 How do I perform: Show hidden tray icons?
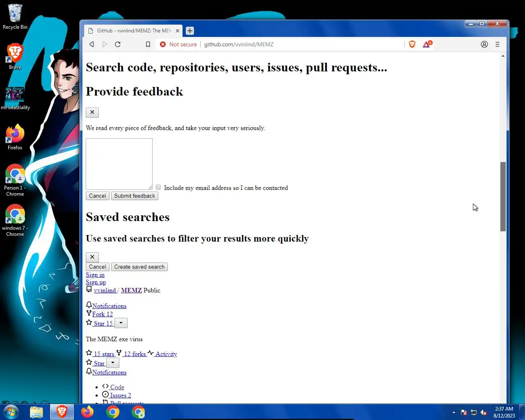click(x=454, y=412)
